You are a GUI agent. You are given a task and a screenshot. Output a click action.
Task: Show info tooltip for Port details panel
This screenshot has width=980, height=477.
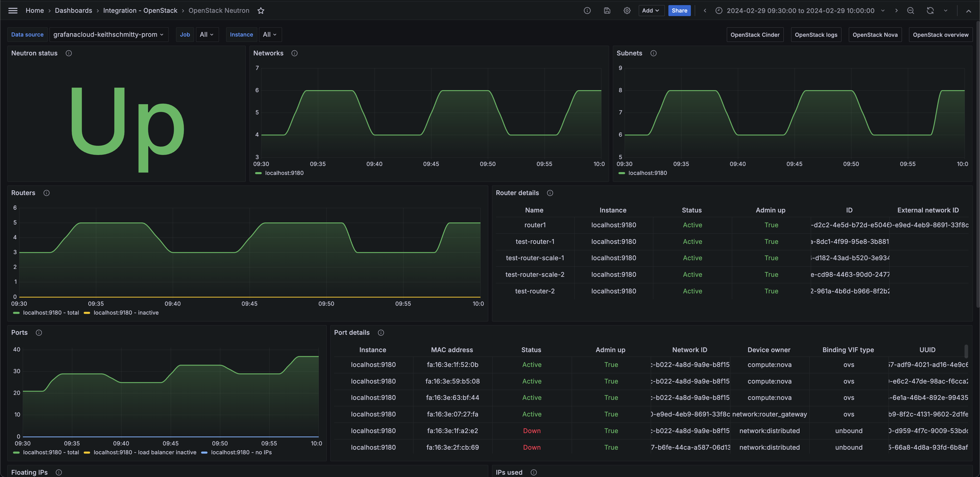coord(381,333)
